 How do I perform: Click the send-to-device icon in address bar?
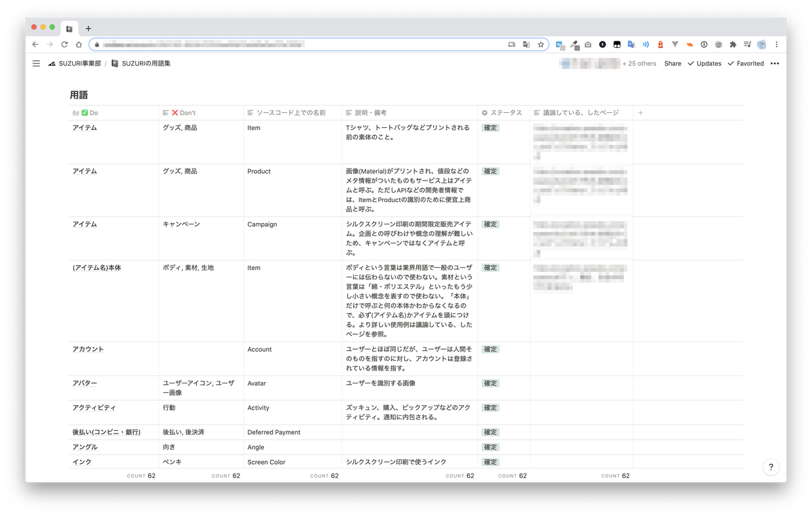point(512,44)
